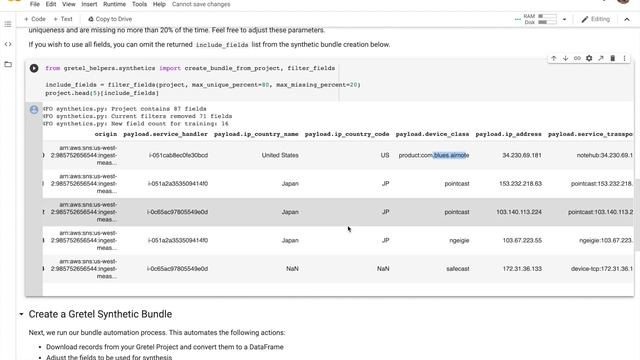Screen dimensions: 640x360
Task: Open Edit menu
Action: [x=51, y=4]
